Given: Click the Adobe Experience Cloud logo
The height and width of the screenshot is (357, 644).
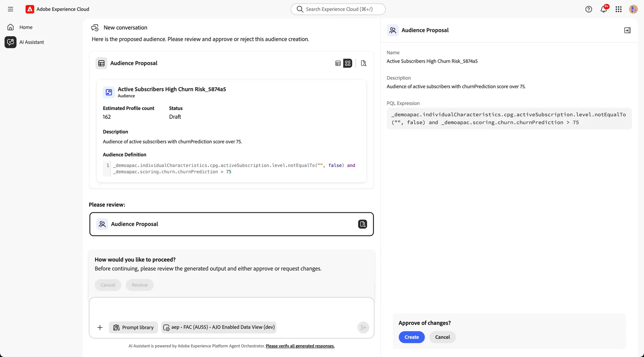Looking at the screenshot, I should (30, 9).
